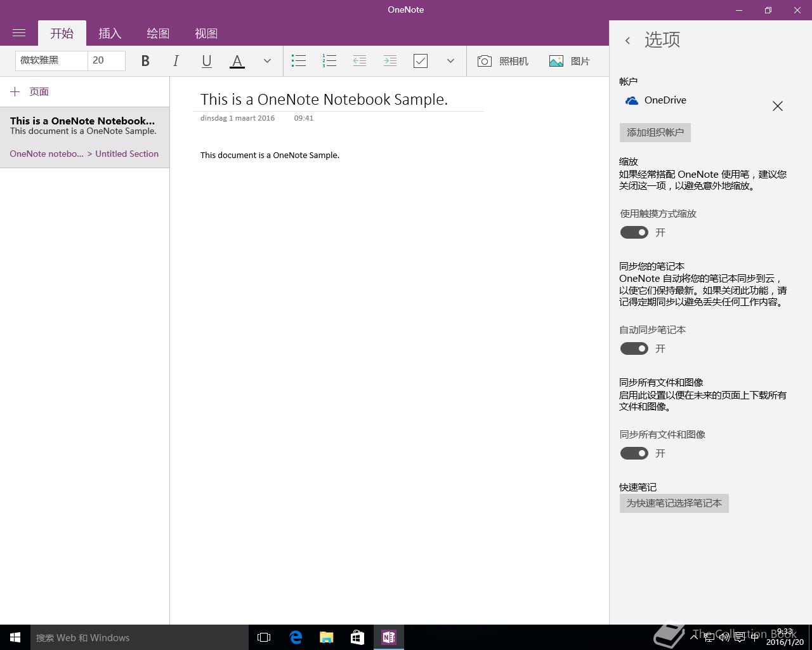This screenshot has width=812, height=650.
Task: Click the note body text 'This document is a OneNote Sample.'
Action: click(270, 155)
